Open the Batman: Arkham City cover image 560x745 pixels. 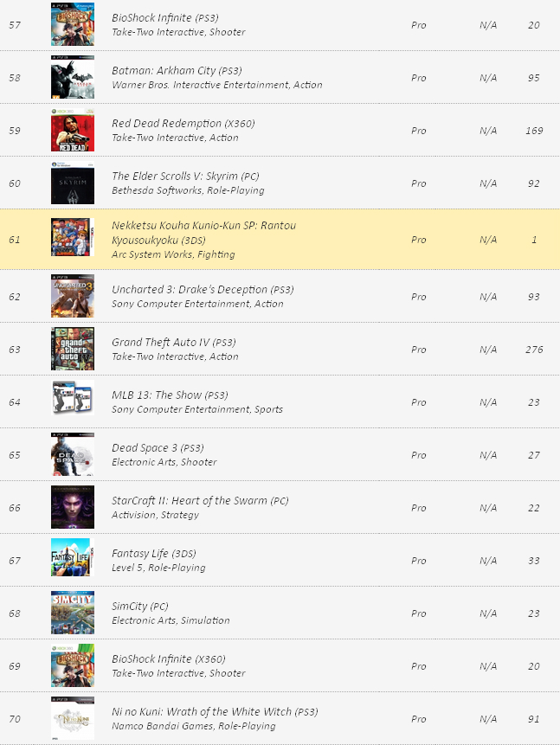point(73,78)
